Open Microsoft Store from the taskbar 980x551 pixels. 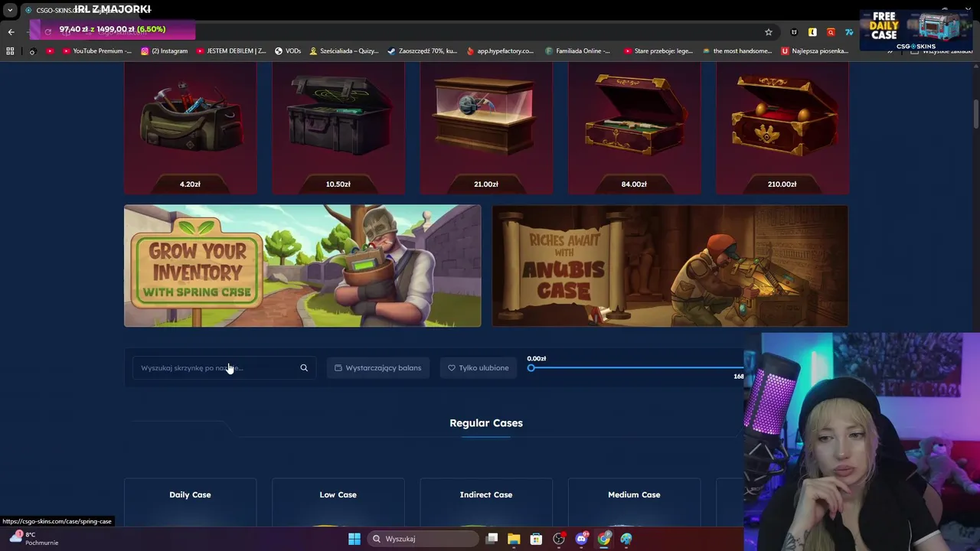tap(536, 539)
